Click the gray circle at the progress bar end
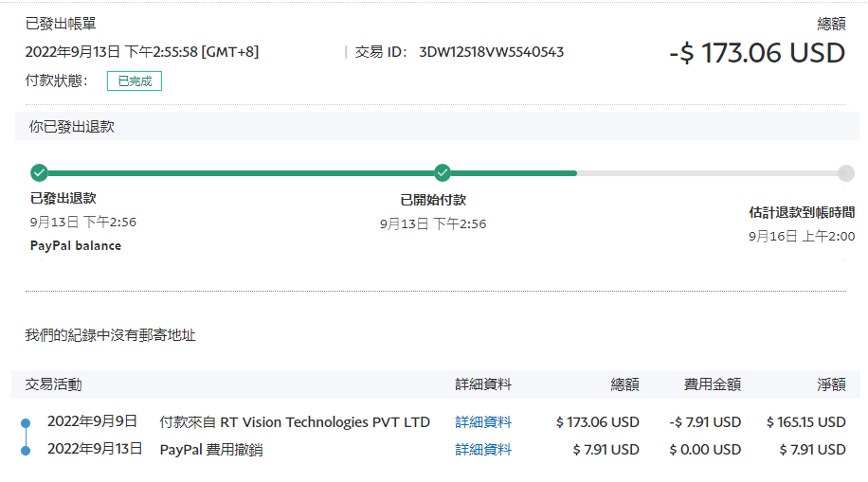868x482 pixels. [x=845, y=172]
